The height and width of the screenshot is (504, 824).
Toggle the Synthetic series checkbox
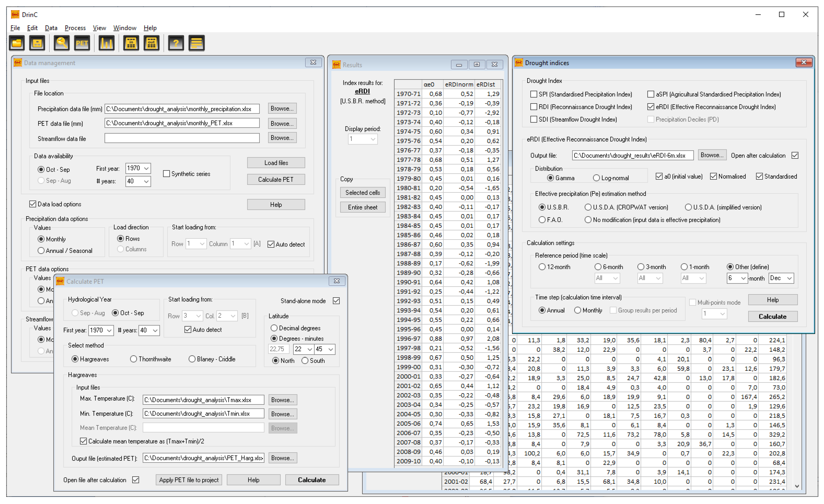pyautogui.click(x=166, y=173)
